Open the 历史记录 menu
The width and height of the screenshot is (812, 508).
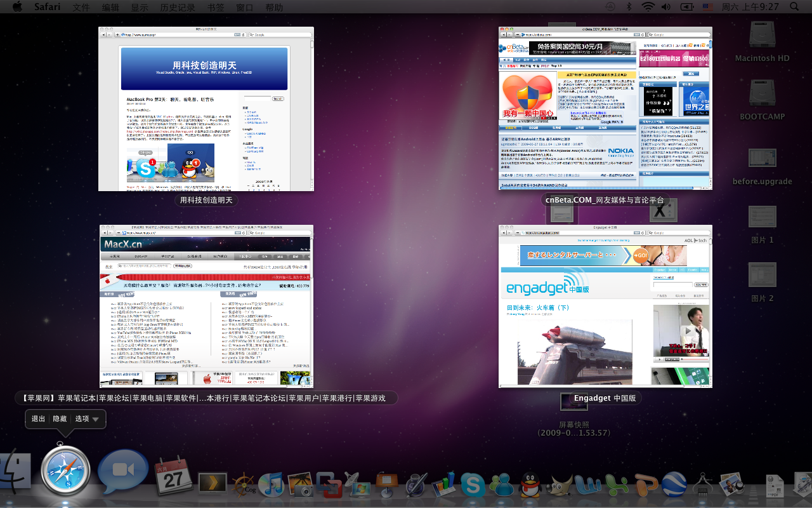(x=178, y=7)
